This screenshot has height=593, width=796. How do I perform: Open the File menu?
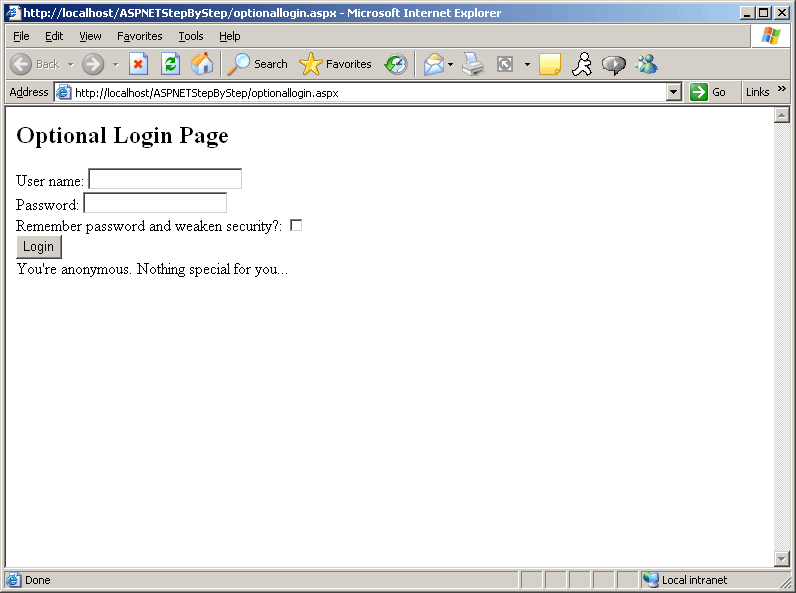[21, 36]
